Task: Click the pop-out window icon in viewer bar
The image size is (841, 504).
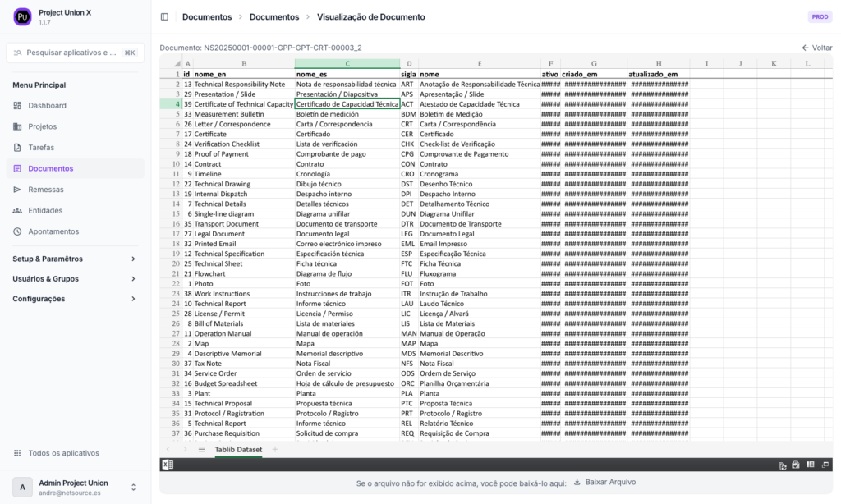Action: coord(825,465)
